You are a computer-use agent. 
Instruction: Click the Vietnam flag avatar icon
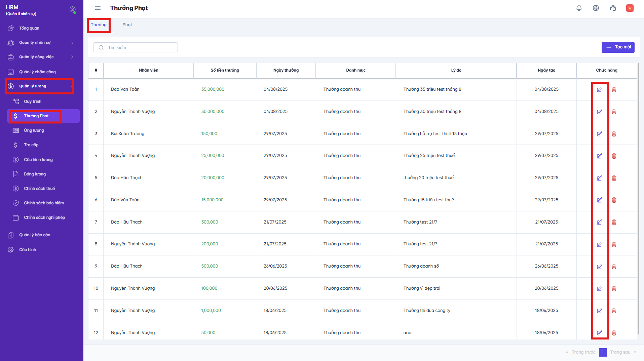click(630, 8)
